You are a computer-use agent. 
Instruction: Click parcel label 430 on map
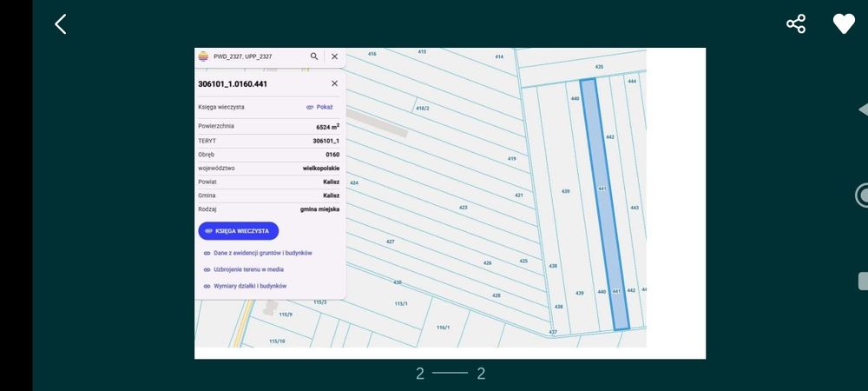pos(397,283)
